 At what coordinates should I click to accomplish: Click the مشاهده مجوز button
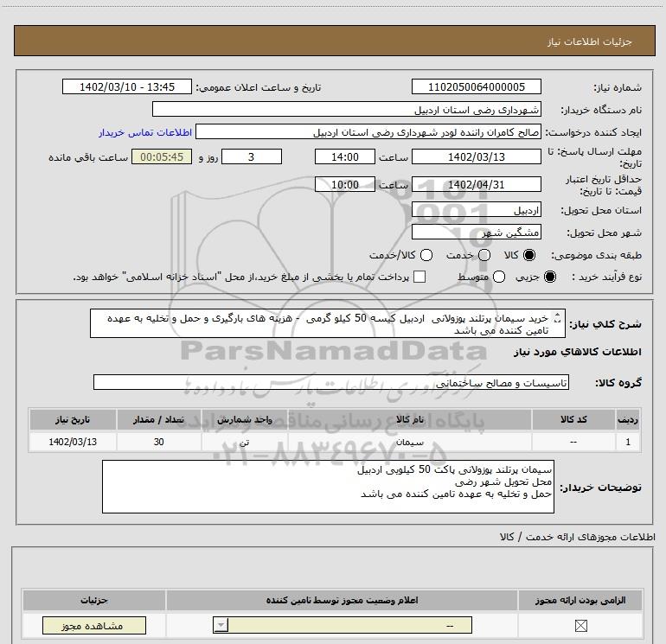pos(94,625)
